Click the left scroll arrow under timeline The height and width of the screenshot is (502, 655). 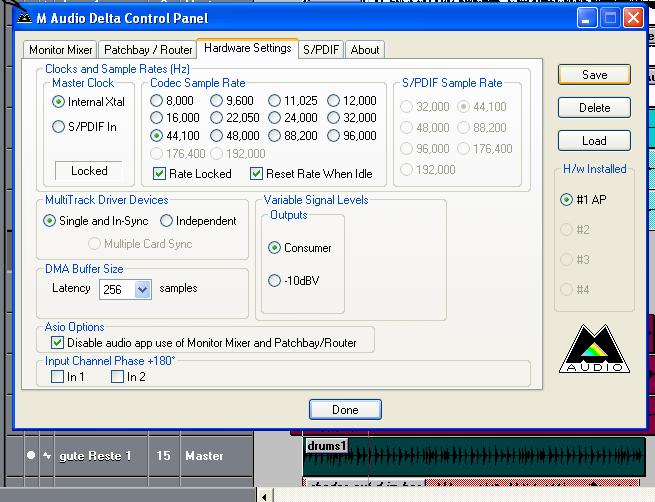264,496
